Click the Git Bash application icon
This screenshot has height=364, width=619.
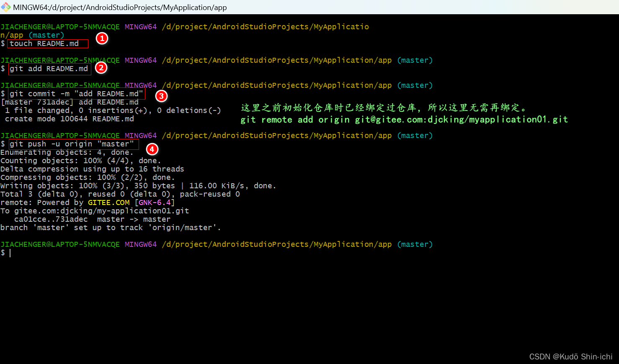[6, 7]
